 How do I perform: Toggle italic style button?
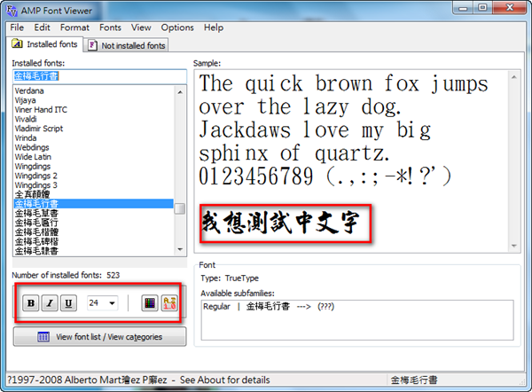tap(50, 303)
